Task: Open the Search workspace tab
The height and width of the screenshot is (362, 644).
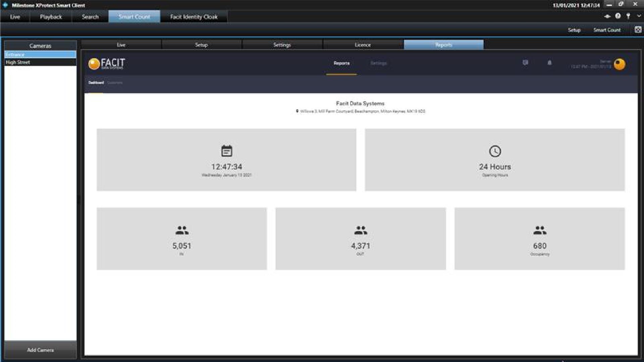Action: coord(90,17)
